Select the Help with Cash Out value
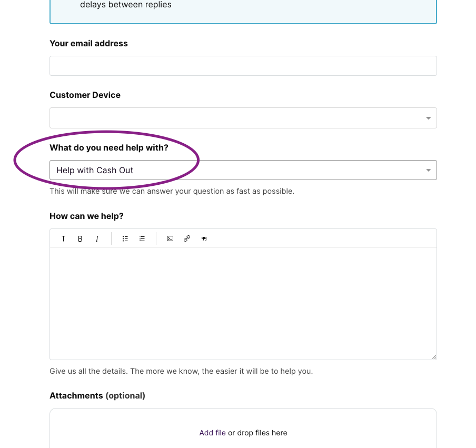The height and width of the screenshot is (448, 476). point(94,170)
